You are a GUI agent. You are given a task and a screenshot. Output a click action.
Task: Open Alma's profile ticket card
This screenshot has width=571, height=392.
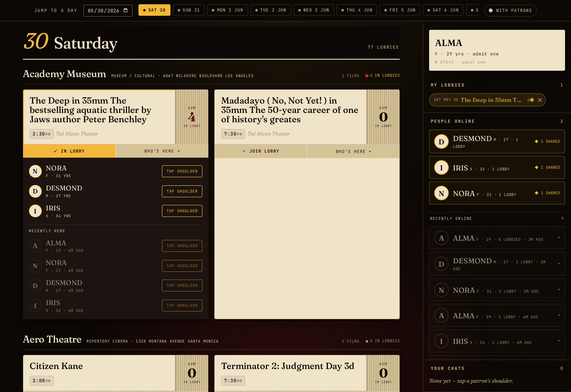497,50
